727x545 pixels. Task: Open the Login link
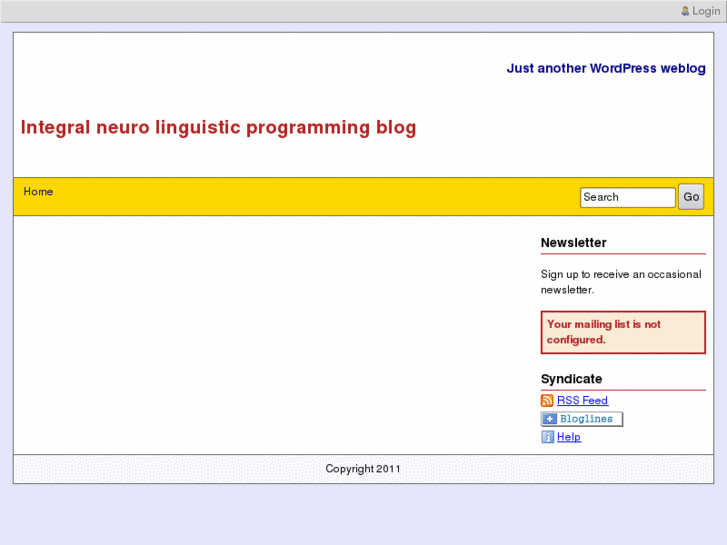click(x=706, y=11)
